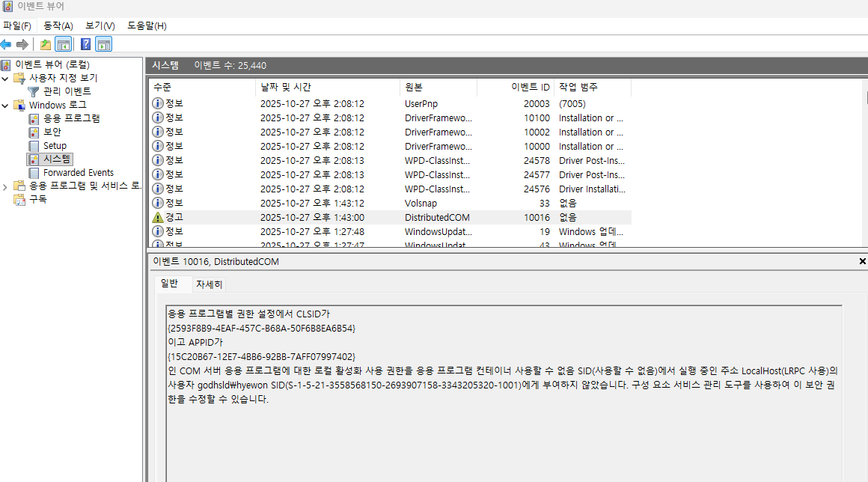
Task: Sort by the 수준 column header
Action: (x=201, y=87)
